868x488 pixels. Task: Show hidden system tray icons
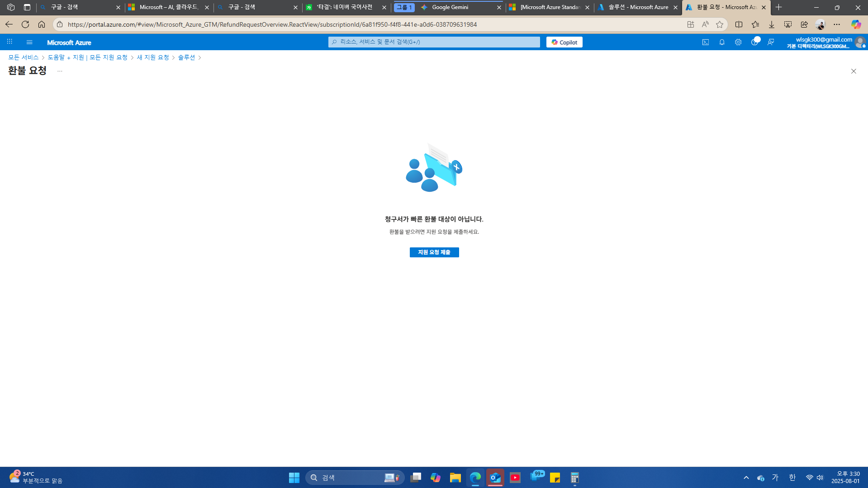(x=746, y=478)
